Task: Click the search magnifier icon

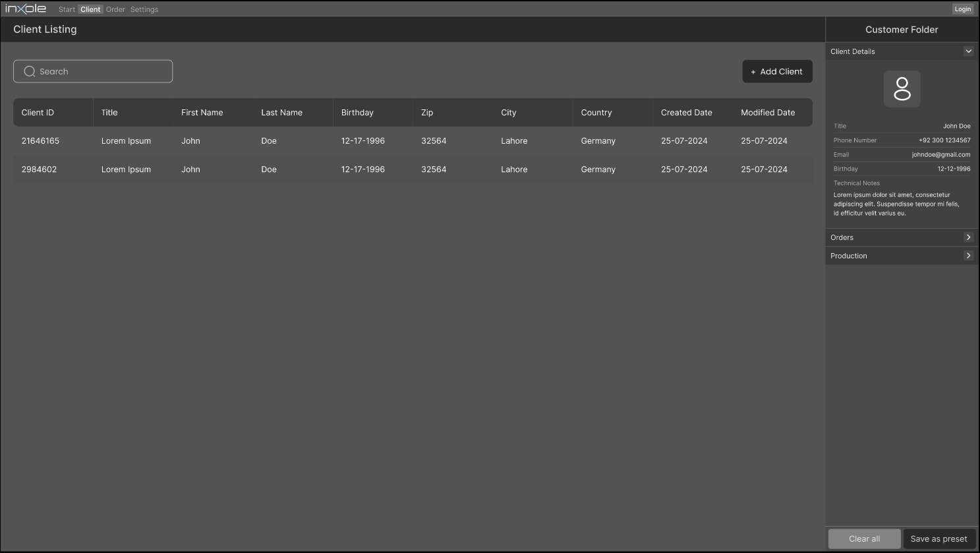Action: (30, 71)
